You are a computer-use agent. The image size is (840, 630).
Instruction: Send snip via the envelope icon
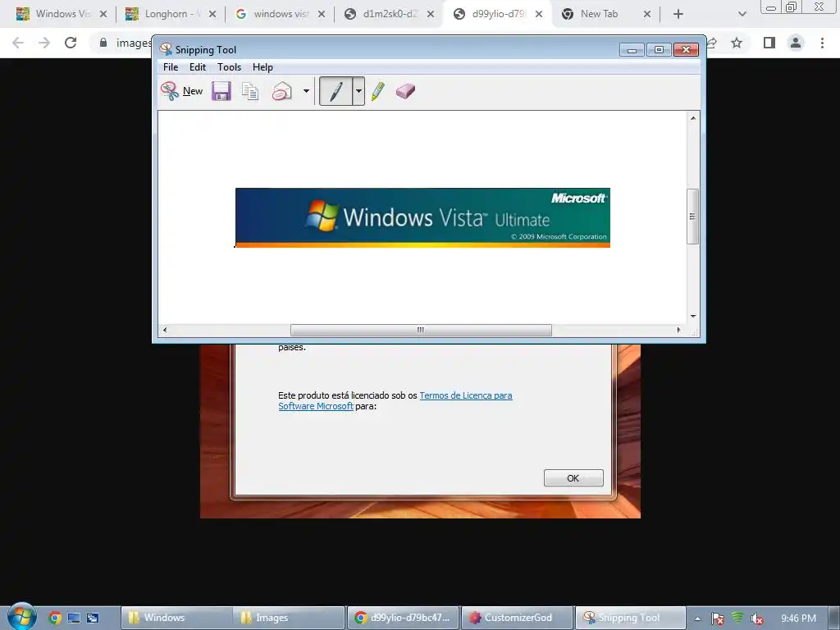click(282, 91)
